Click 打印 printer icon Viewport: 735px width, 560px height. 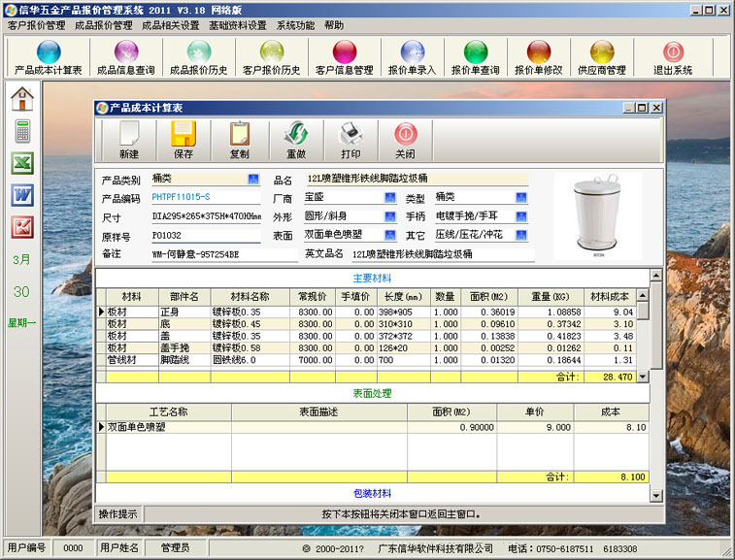(x=351, y=140)
